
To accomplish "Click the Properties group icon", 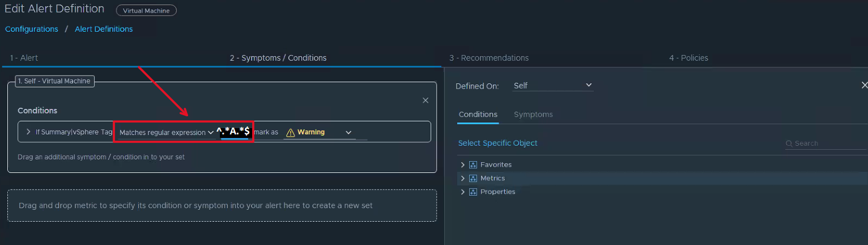I will 473,192.
